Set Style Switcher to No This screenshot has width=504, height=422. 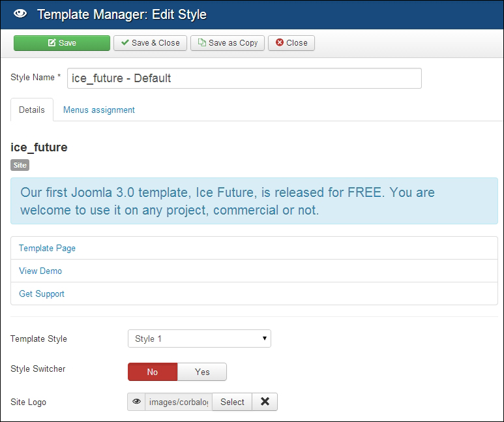click(x=152, y=372)
